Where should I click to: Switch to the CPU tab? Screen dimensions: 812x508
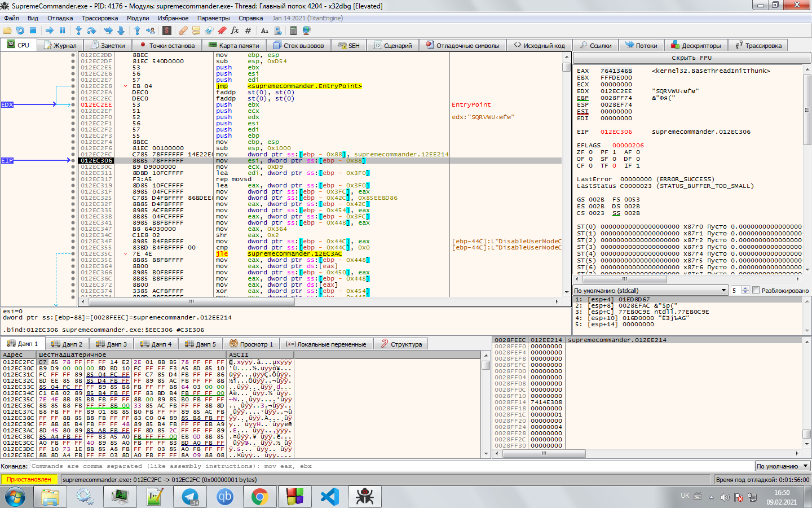[x=18, y=45]
